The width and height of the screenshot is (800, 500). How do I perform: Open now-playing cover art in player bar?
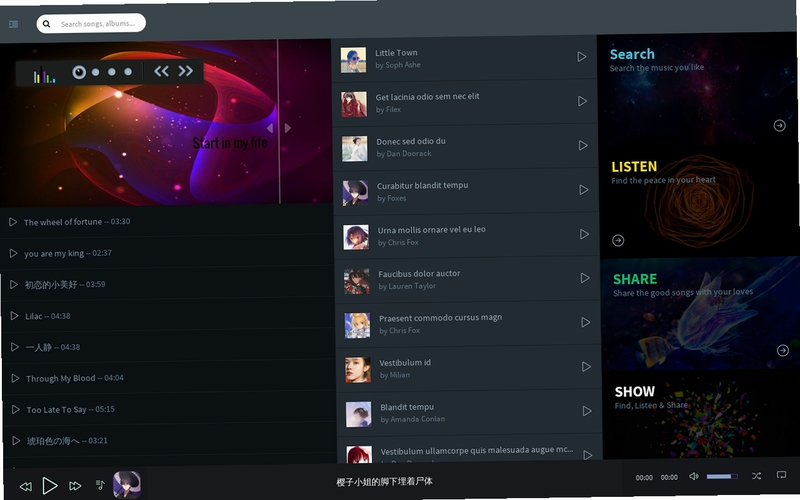127,485
